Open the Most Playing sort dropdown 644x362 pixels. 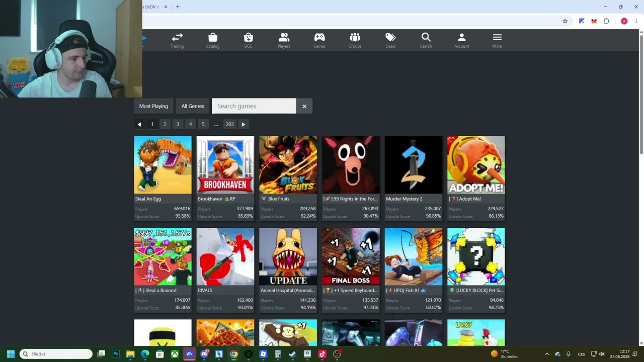(x=153, y=106)
